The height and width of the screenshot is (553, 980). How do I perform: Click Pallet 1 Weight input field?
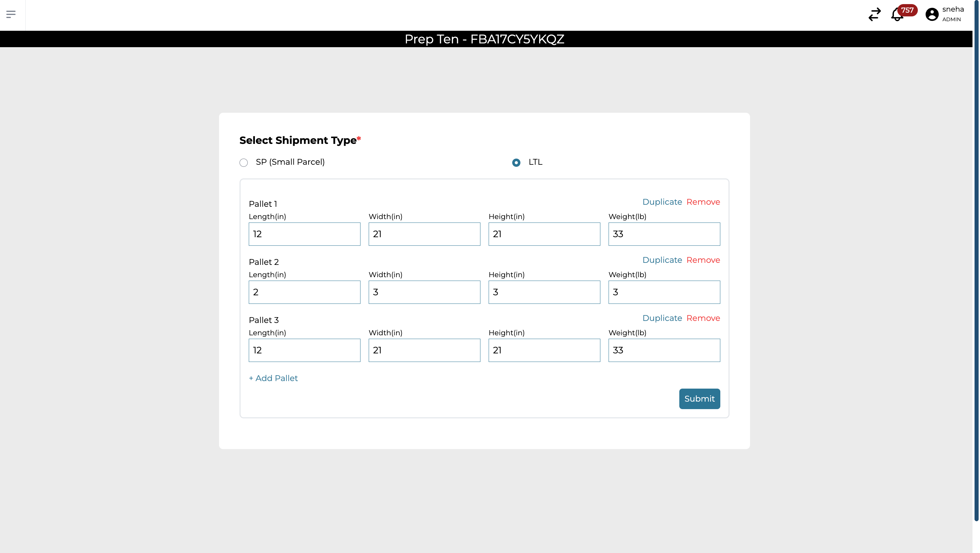[664, 234]
